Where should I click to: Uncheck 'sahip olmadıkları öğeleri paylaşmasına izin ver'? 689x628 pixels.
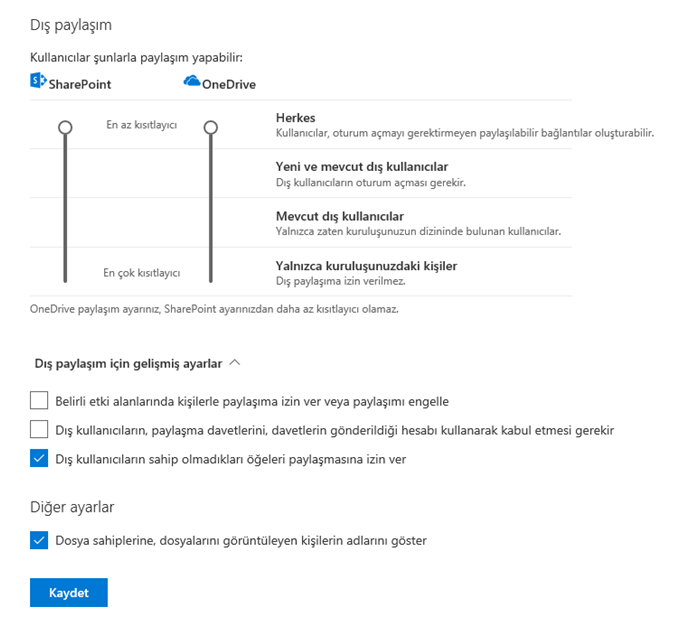coord(39,458)
